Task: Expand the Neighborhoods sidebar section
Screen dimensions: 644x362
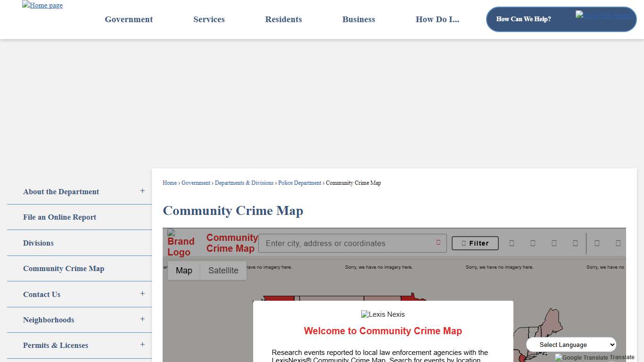Action: click(x=142, y=319)
